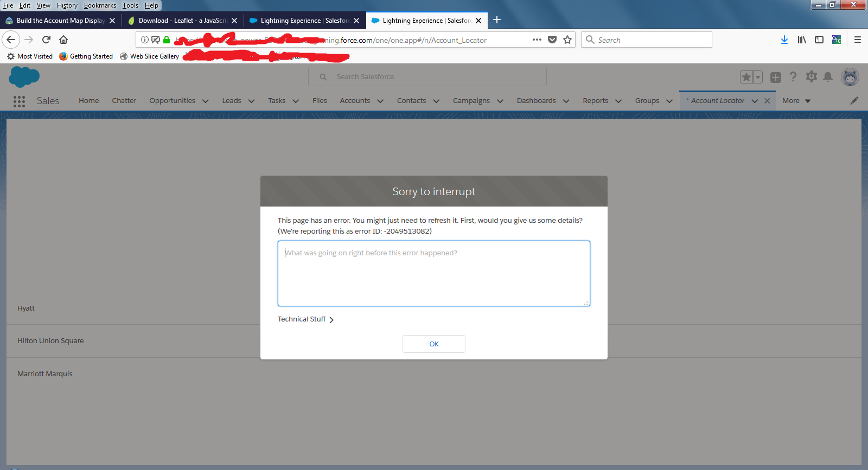Click the Firefox Search box
This screenshot has height=470, width=868.
[647, 40]
